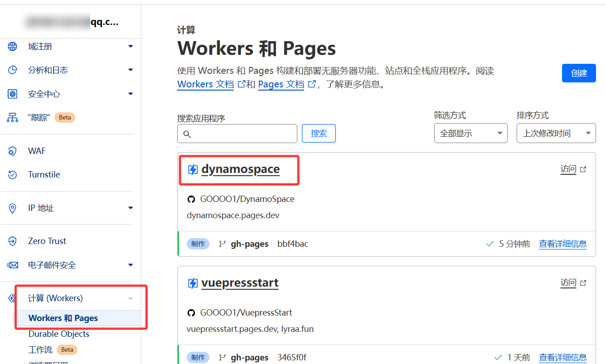606x364 pixels.
Task: Expand the IP 地址 menu arrow
Action: pos(131,208)
